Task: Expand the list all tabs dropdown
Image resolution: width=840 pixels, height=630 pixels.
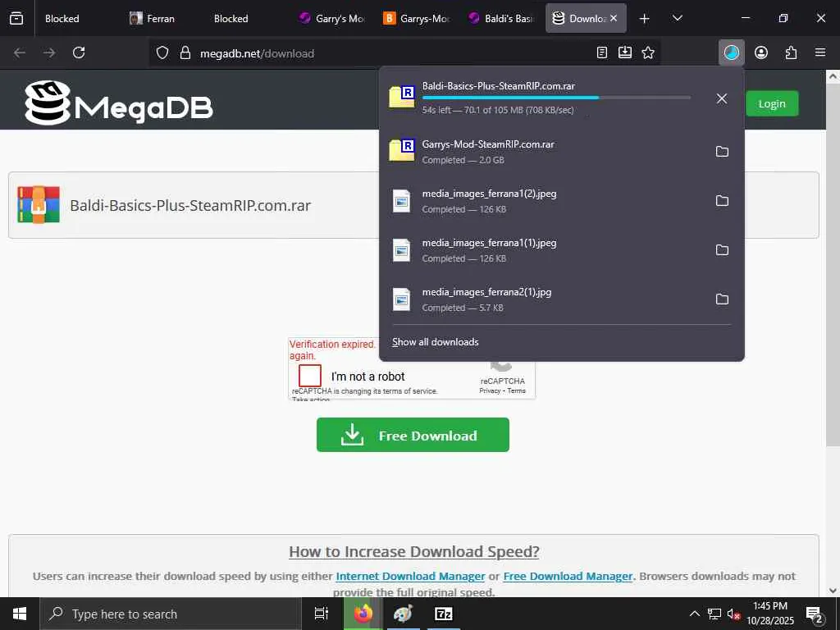Action: point(677,18)
